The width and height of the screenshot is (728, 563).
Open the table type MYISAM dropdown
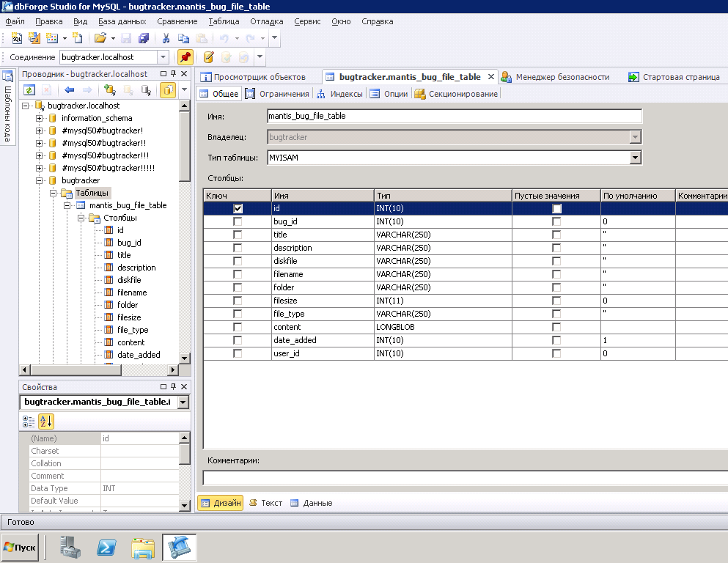point(636,158)
